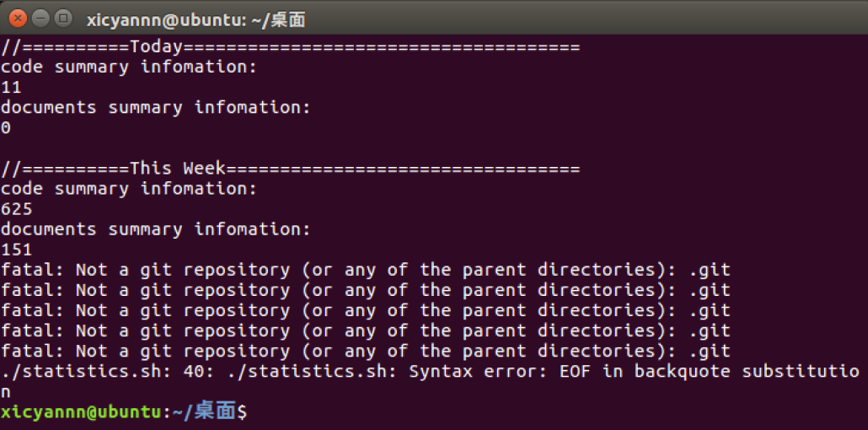Viewport: 868px width, 430px height.
Task: Minimize the terminal using the title bar button
Action: [x=41, y=19]
